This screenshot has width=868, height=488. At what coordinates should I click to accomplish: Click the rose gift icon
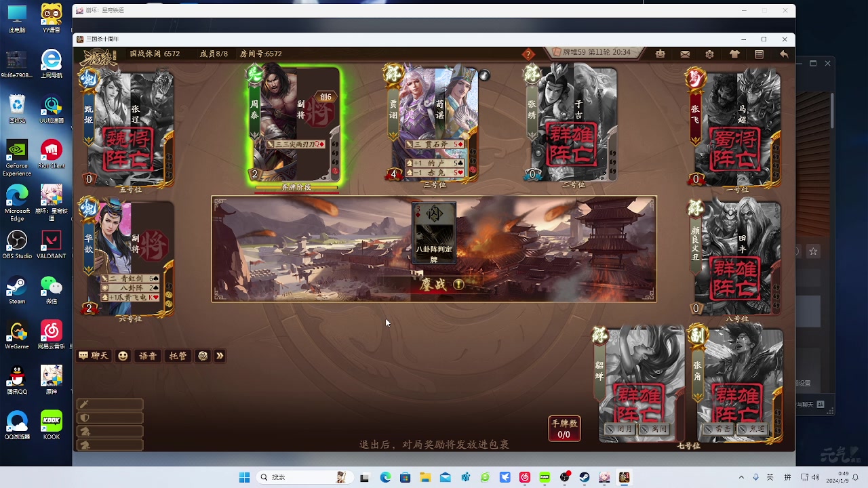pyautogui.click(x=203, y=356)
